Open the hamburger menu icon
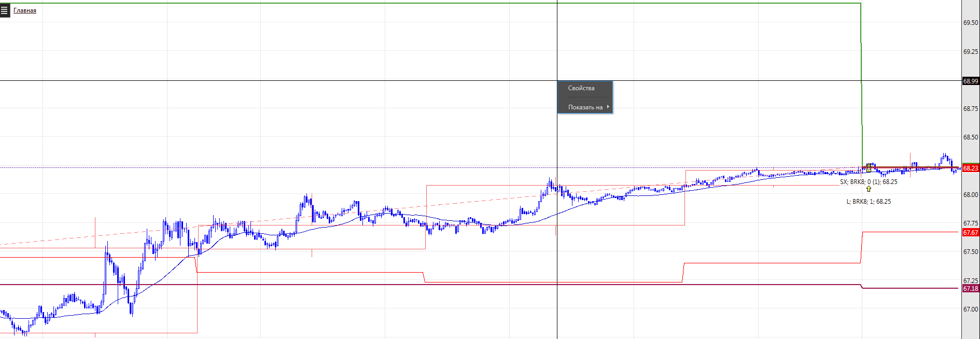This screenshot has width=980, height=339. coord(4,10)
